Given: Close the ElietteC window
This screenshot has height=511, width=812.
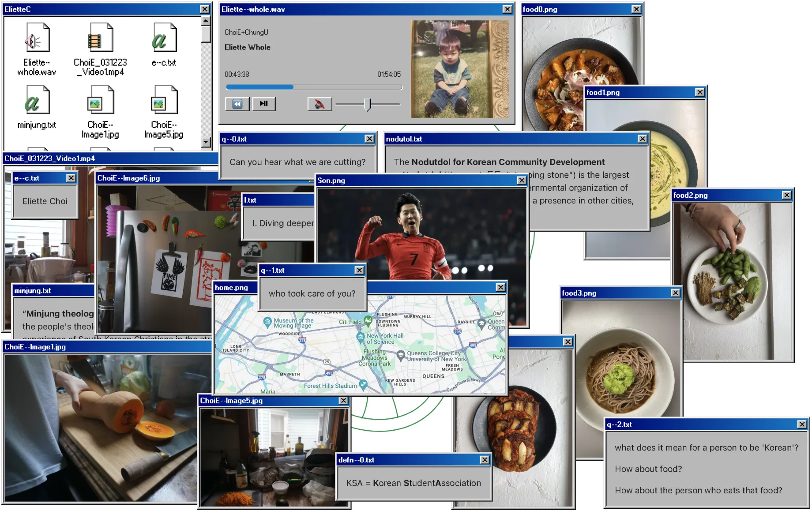Looking at the screenshot, I should pyautogui.click(x=205, y=9).
